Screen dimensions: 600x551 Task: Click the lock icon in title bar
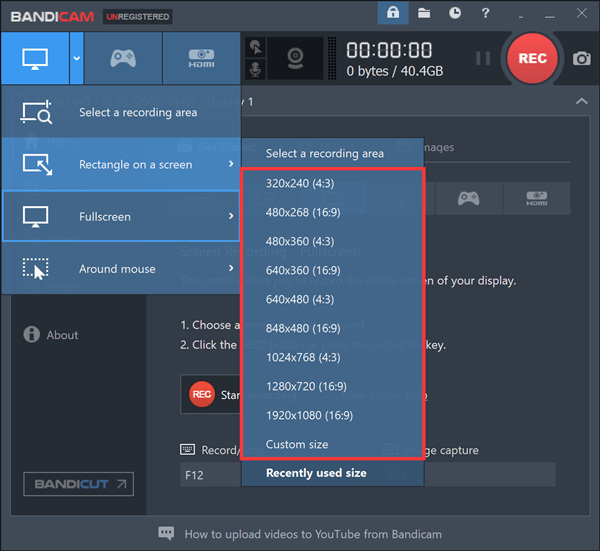pyautogui.click(x=393, y=13)
